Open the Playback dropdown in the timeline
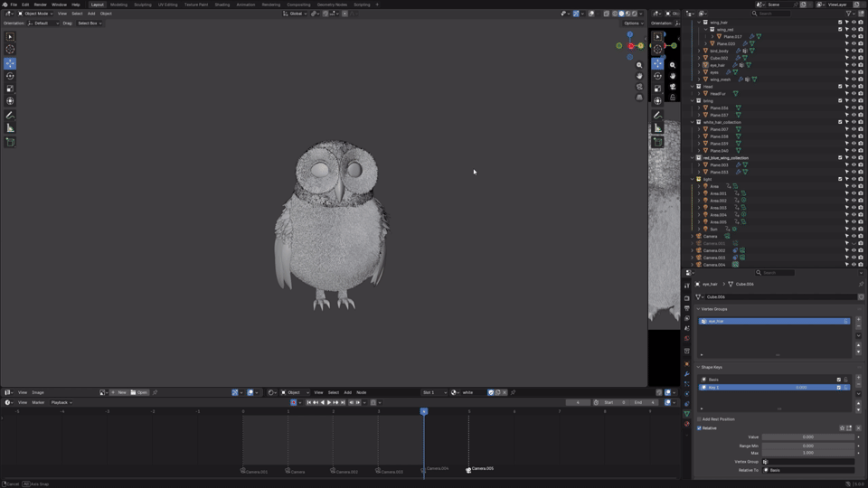Viewport: 868px width, 488px height. [61, 402]
